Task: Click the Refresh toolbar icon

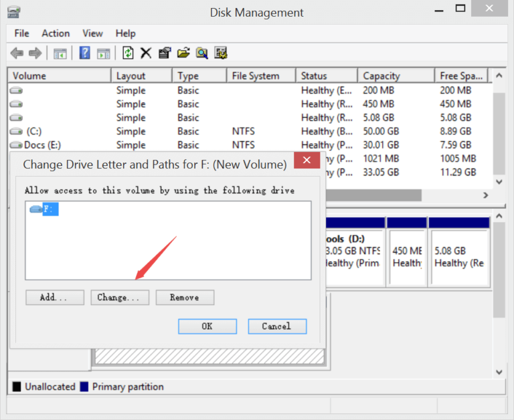Action: [128, 54]
